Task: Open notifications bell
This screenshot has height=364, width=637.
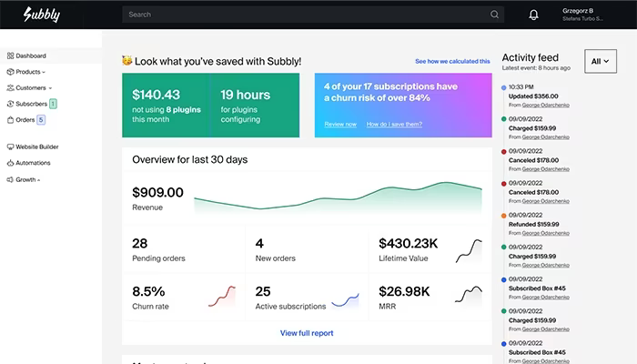Action: point(533,15)
